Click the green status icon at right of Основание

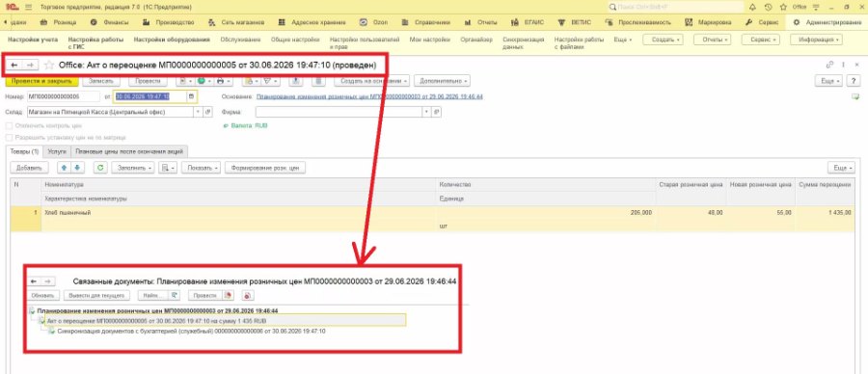point(855,96)
